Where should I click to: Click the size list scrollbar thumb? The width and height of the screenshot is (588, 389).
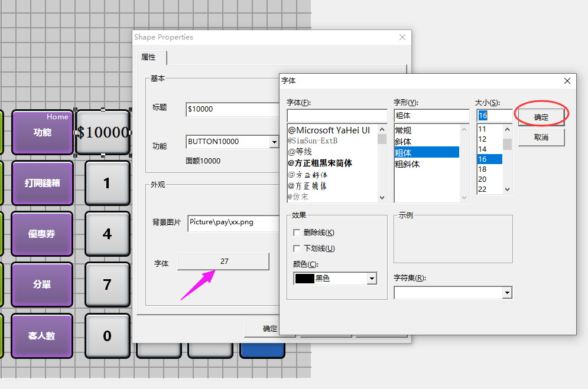508,144
